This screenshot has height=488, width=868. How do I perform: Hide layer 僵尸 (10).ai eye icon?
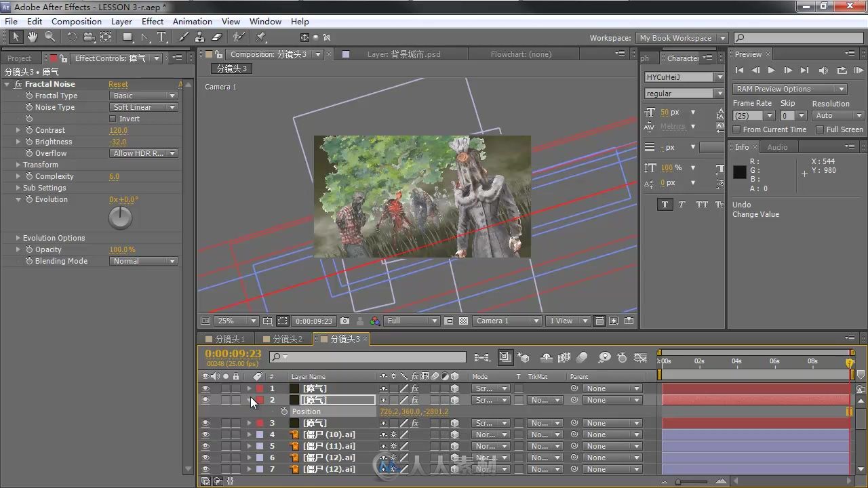click(205, 435)
